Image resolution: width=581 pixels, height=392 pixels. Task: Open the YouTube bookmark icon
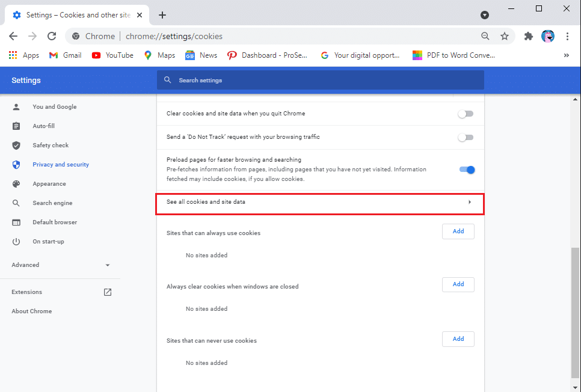pyautogui.click(x=96, y=55)
